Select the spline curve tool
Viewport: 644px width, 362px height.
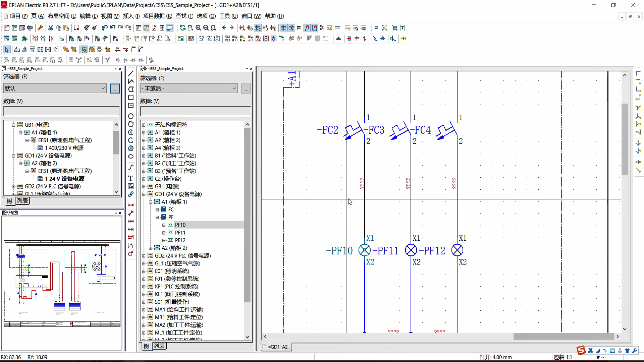click(x=131, y=167)
